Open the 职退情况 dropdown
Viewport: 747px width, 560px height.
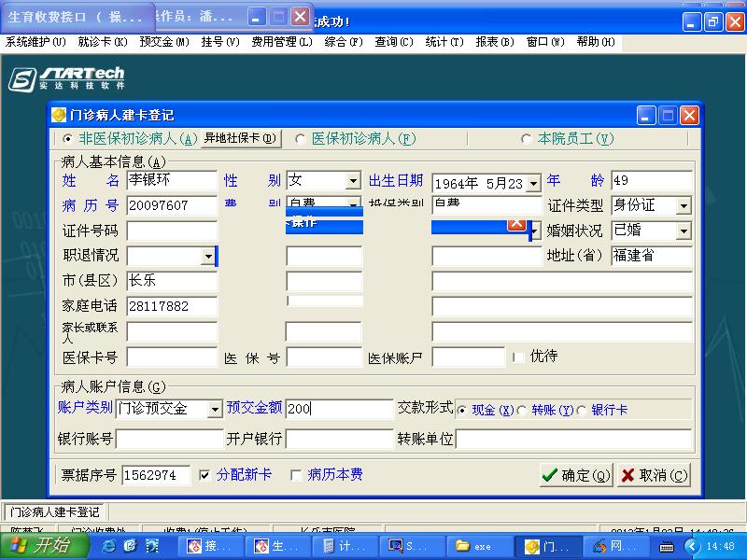coord(208,256)
